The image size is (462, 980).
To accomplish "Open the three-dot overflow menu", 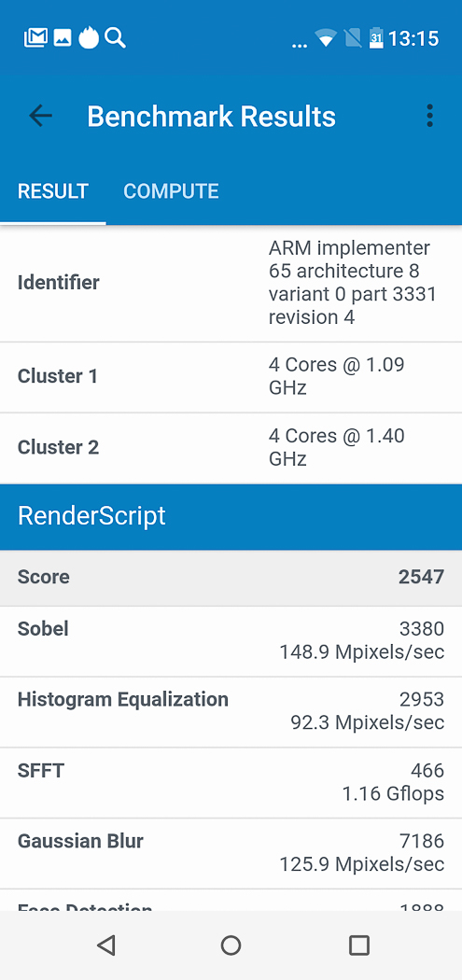I will (429, 116).
